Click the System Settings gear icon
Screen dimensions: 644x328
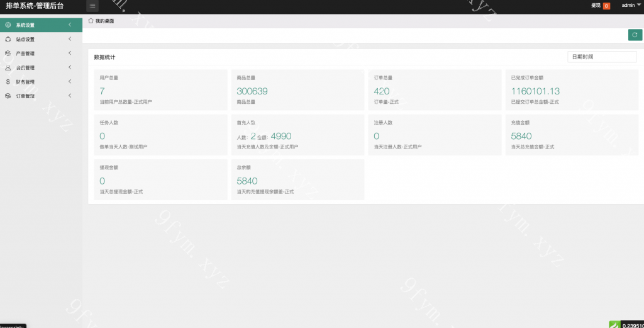[x=8, y=25]
